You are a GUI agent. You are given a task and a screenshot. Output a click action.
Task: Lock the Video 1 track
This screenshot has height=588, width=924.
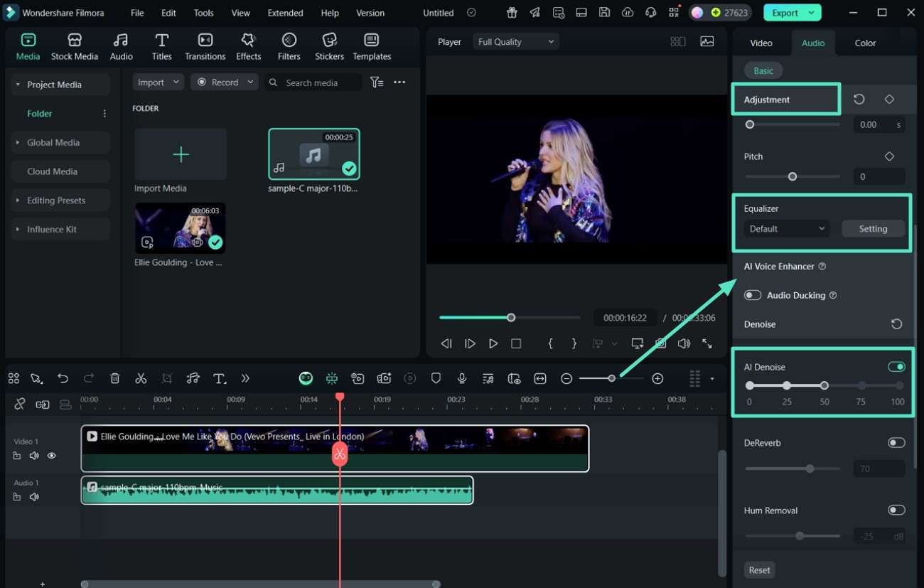click(17, 456)
